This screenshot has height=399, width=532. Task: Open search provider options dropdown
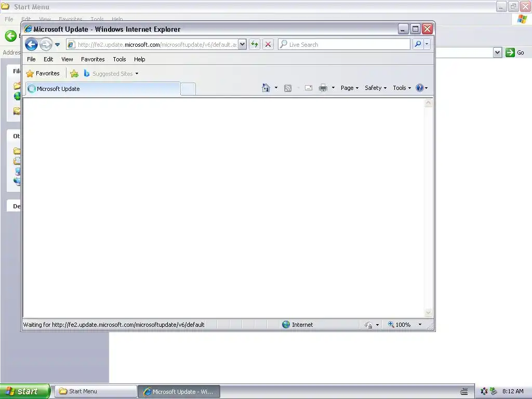click(x=427, y=44)
